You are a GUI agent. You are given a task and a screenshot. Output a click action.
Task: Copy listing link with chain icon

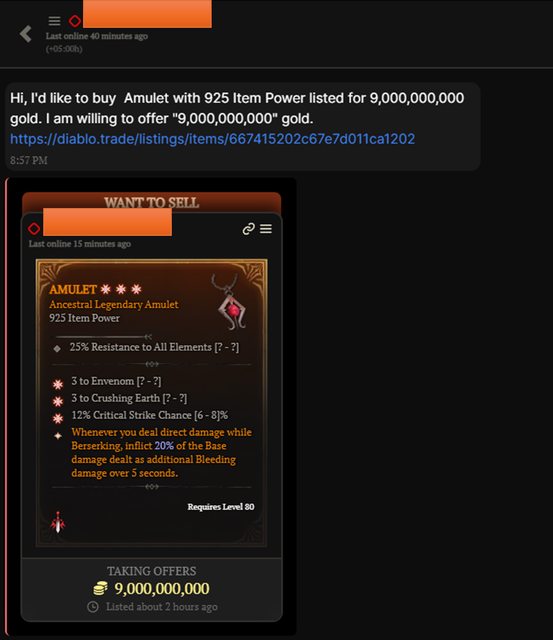(x=249, y=229)
